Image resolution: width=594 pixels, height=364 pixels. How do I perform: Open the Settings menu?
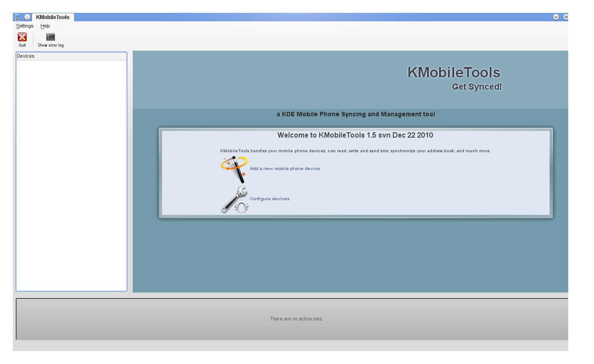(x=25, y=26)
